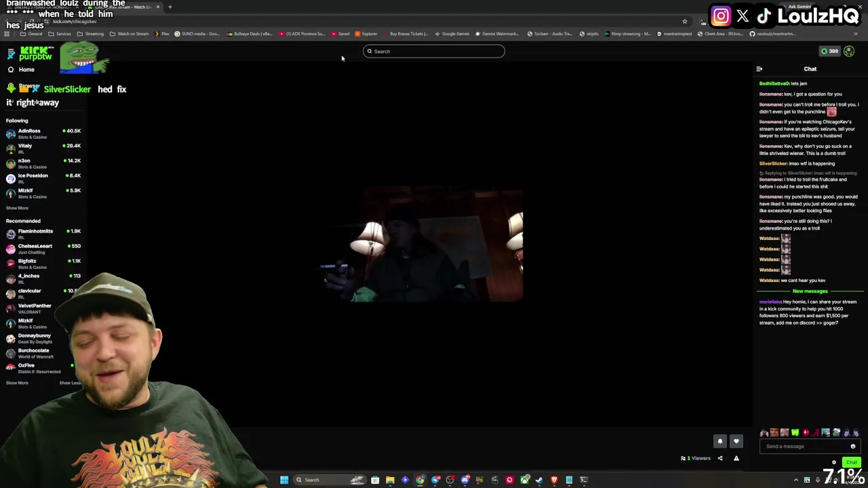Switch to Google Chrome in the taskbar

click(x=420, y=480)
